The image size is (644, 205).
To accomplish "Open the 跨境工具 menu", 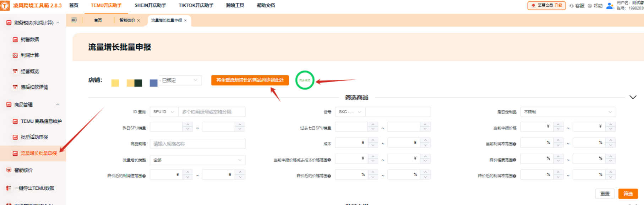I will pyautogui.click(x=235, y=5).
